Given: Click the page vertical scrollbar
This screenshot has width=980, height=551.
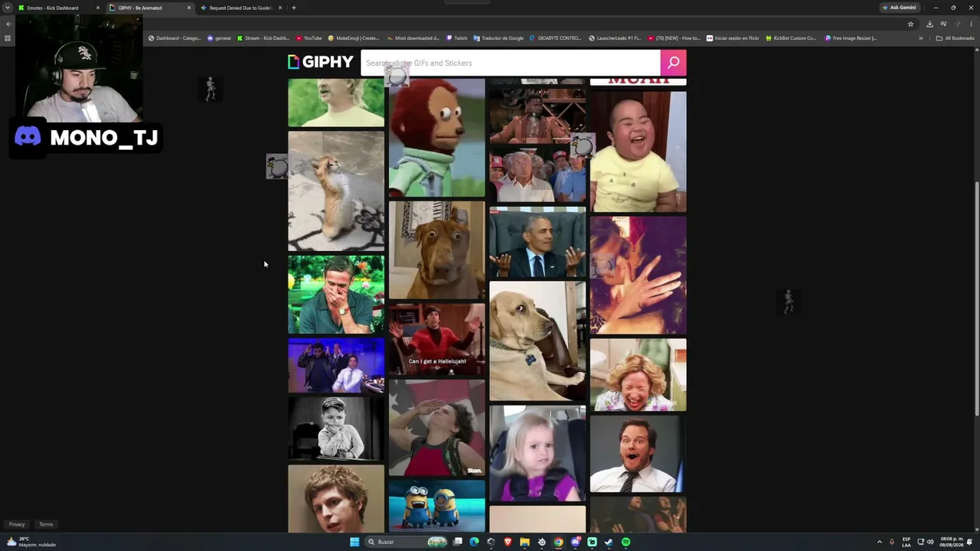Looking at the screenshot, I should coord(976,300).
